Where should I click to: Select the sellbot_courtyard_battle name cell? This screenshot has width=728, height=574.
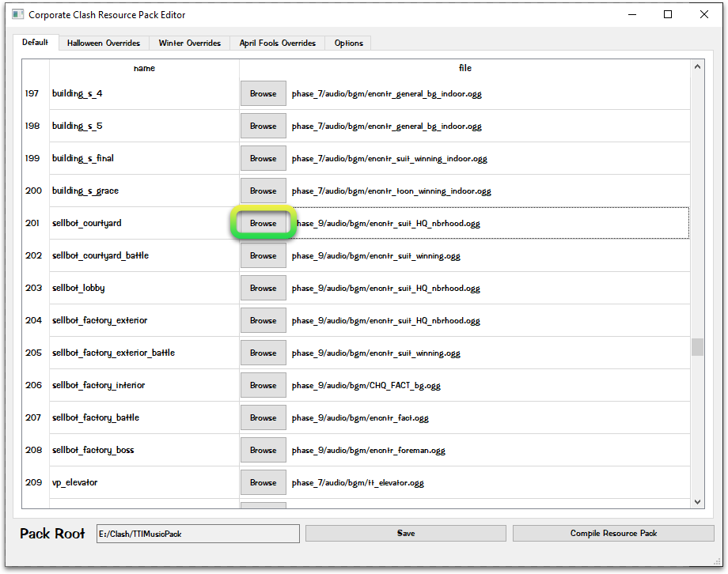click(144, 255)
